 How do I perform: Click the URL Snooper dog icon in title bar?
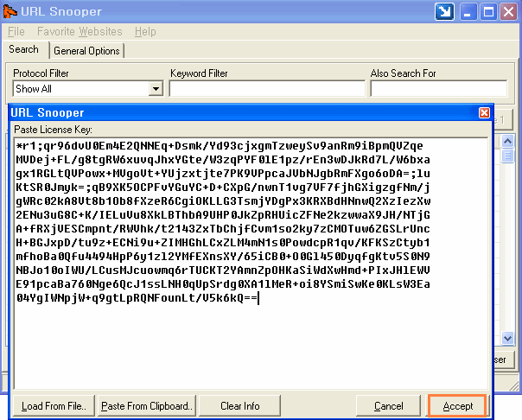point(10,11)
